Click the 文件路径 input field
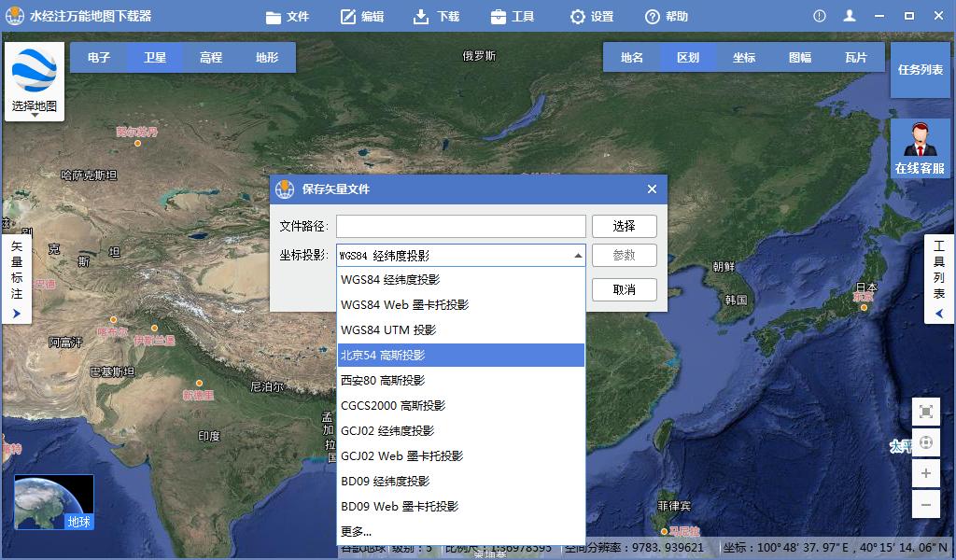Image resolution: width=956 pixels, height=560 pixels. 460,226
